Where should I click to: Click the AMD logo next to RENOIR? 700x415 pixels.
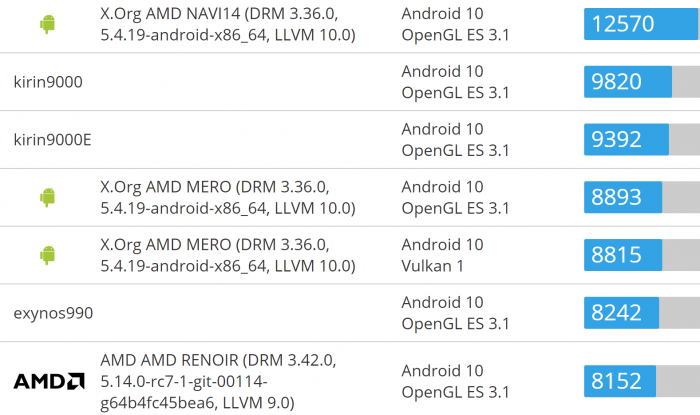[x=48, y=380]
